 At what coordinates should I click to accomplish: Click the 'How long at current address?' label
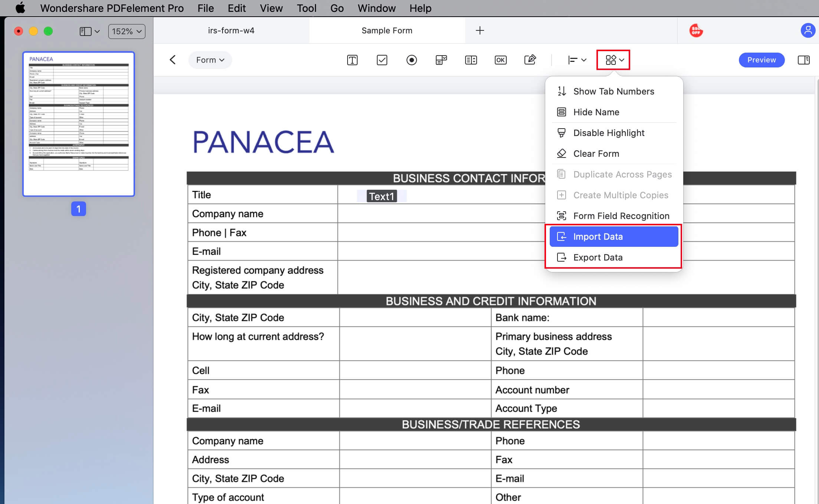258,336
